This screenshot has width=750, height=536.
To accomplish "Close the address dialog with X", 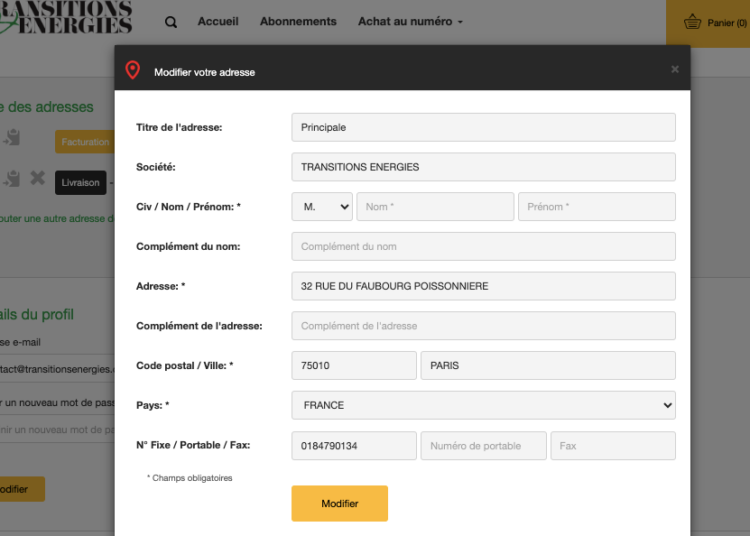I will (x=675, y=69).
